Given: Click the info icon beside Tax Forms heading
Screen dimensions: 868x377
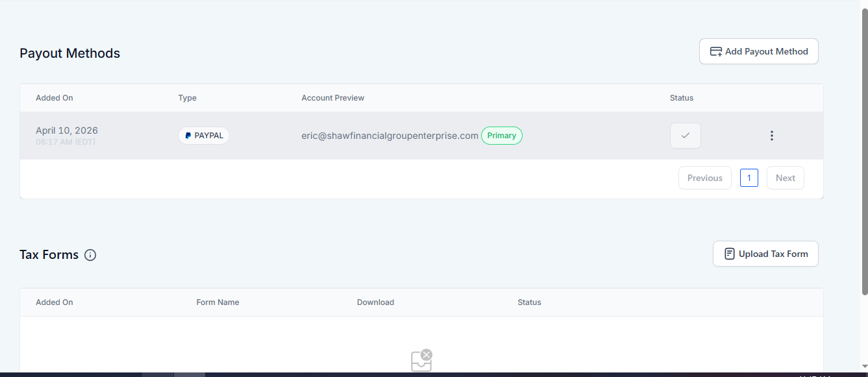Looking at the screenshot, I should (90, 254).
